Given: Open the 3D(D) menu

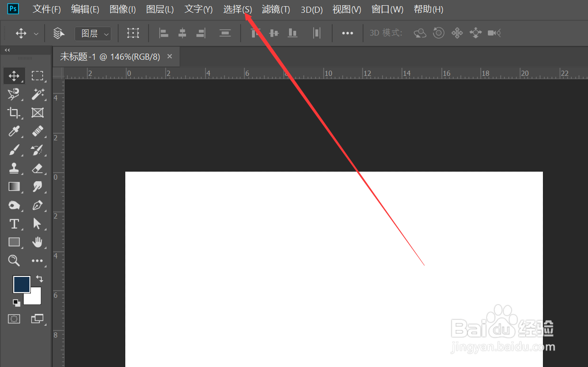Looking at the screenshot, I should tap(311, 9).
